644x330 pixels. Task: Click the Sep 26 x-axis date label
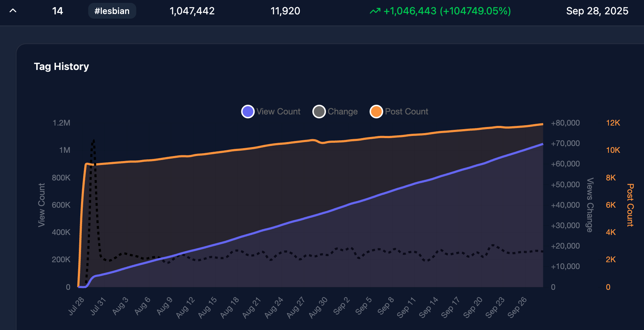pyautogui.click(x=517, y=307)
